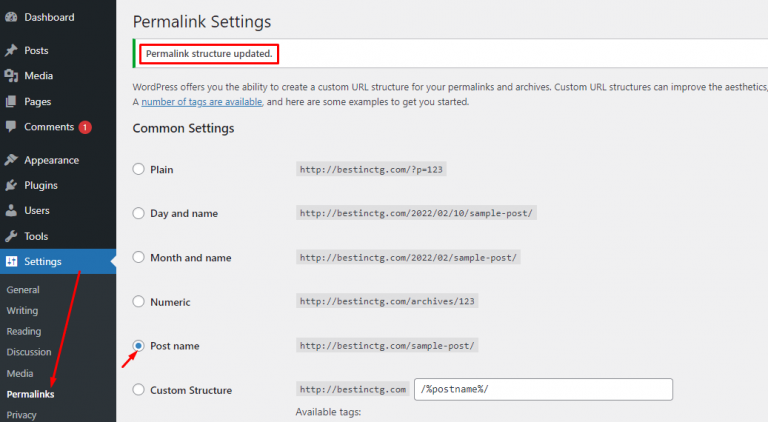Click the Comments pending count badge
This screenshot has height=422, width=768.
tap(85, 127)
